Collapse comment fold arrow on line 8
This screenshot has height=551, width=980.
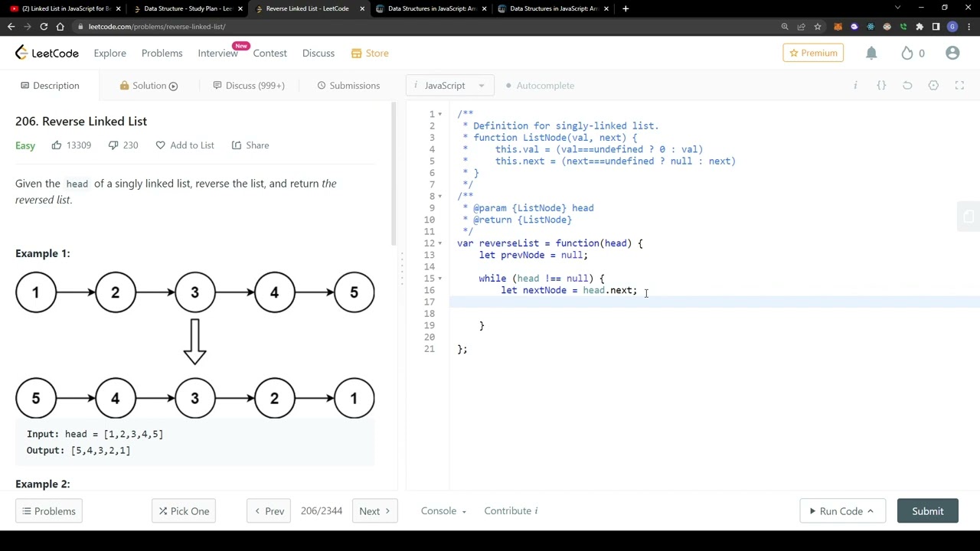(439, 197)
